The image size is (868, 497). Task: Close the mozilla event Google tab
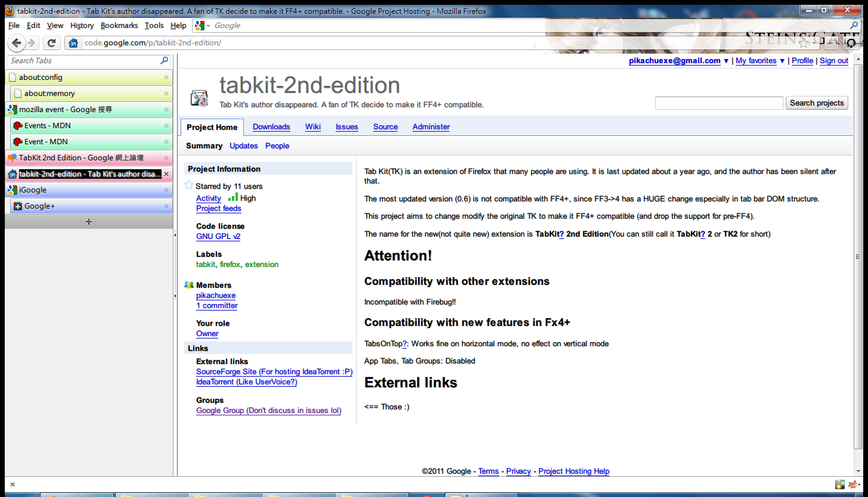click(166, 110)
